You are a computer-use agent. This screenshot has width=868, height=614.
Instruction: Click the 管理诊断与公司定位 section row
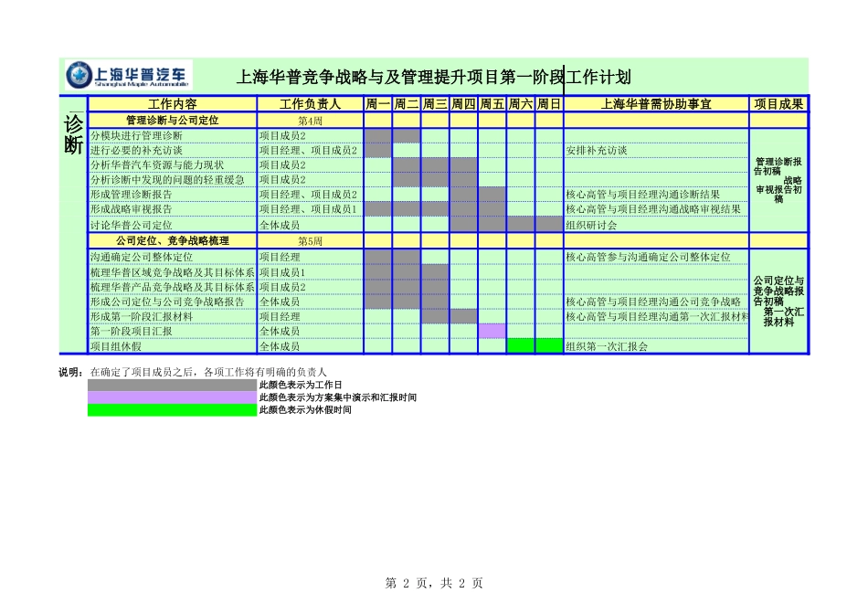172,120
